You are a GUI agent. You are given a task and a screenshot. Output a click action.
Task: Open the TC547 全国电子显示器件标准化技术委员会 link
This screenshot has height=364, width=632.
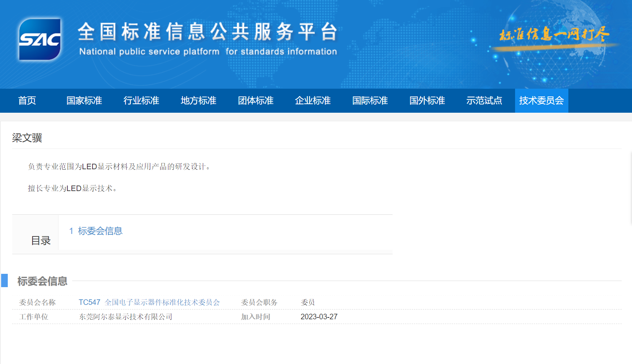click(x=149, y=302)
